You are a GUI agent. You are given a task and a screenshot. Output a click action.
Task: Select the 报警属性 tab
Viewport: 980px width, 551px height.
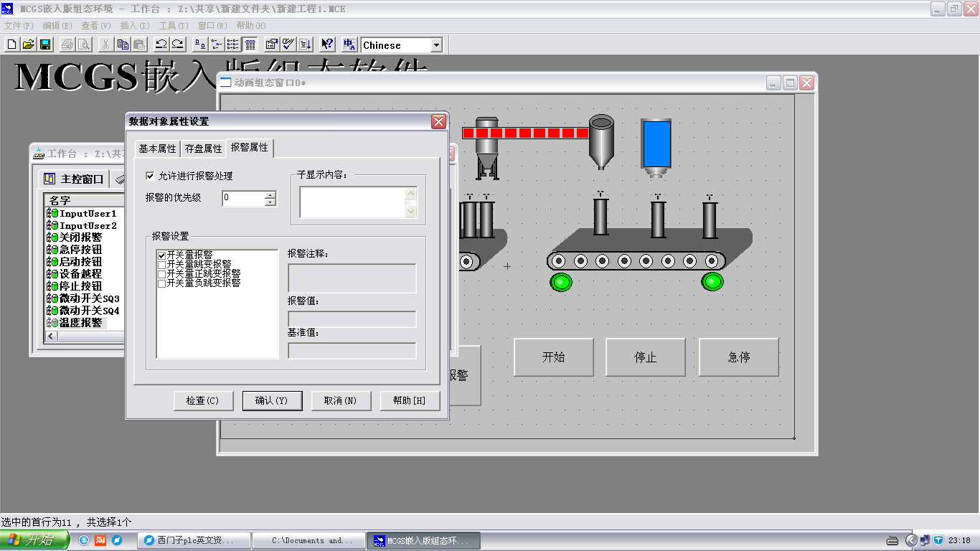[x=249, y=147]
